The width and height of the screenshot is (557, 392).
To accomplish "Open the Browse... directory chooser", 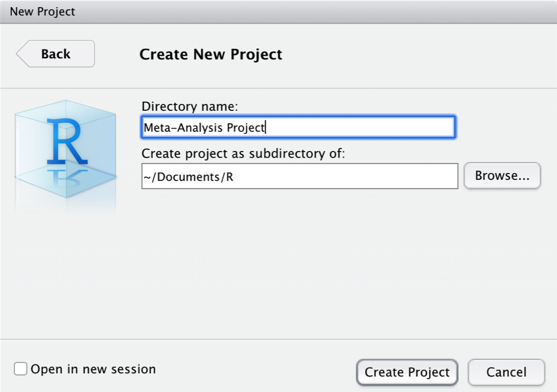I will coord(502,176).
